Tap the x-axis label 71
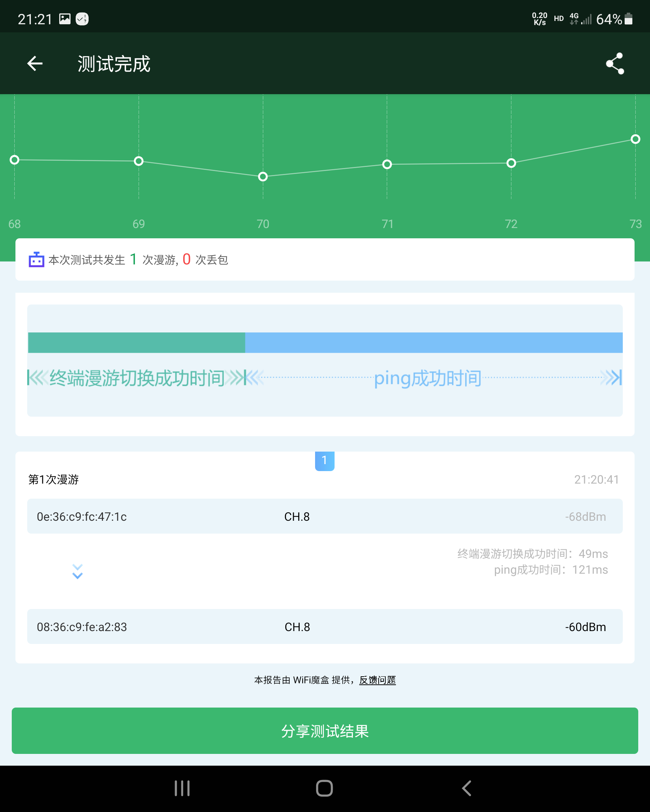The image size is (650, 812). click(387, 224)
